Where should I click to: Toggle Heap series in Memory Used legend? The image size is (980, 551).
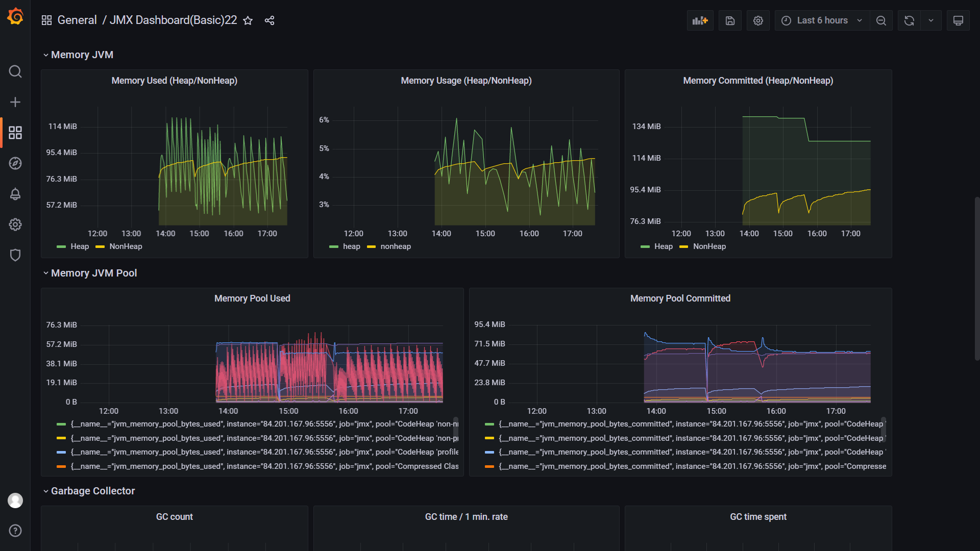[79, 246]
